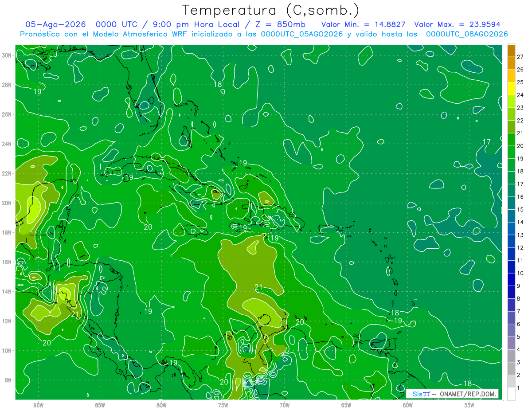The width and height of the screenshot is (532, 411).
Task: Click the 70W longitude axis label
Action: click(285, 405)
